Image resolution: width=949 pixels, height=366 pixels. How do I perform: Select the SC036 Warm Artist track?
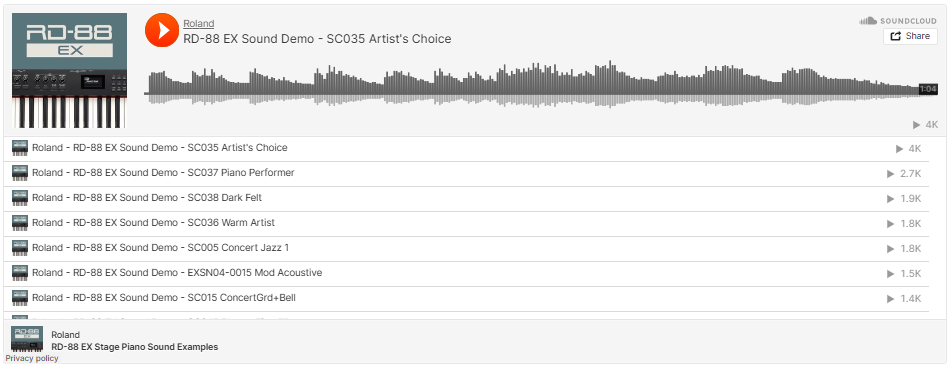(466, 223)
